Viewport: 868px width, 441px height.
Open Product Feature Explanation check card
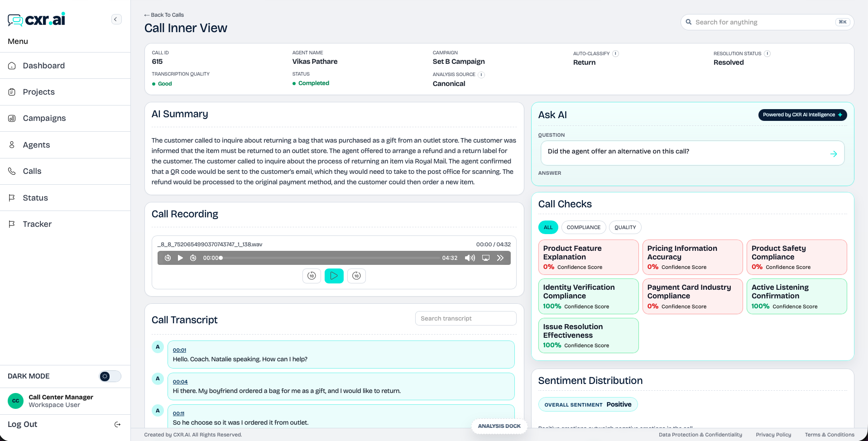coord(588,257)
